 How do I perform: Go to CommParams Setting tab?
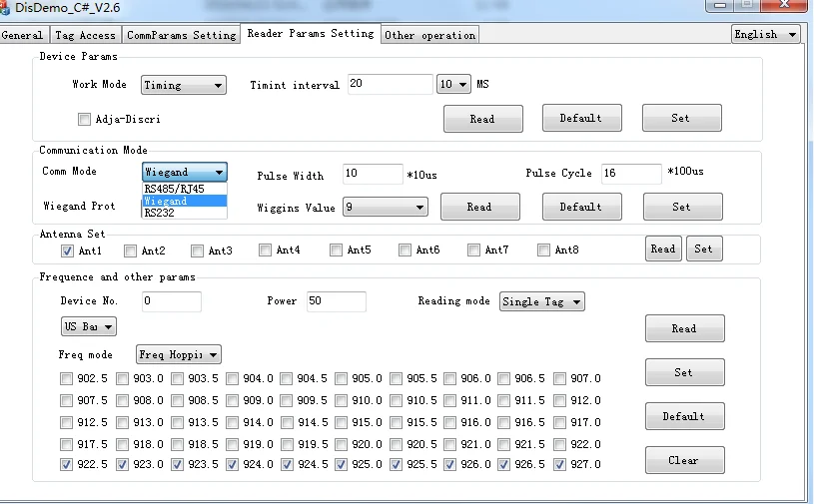click(181, 35)
